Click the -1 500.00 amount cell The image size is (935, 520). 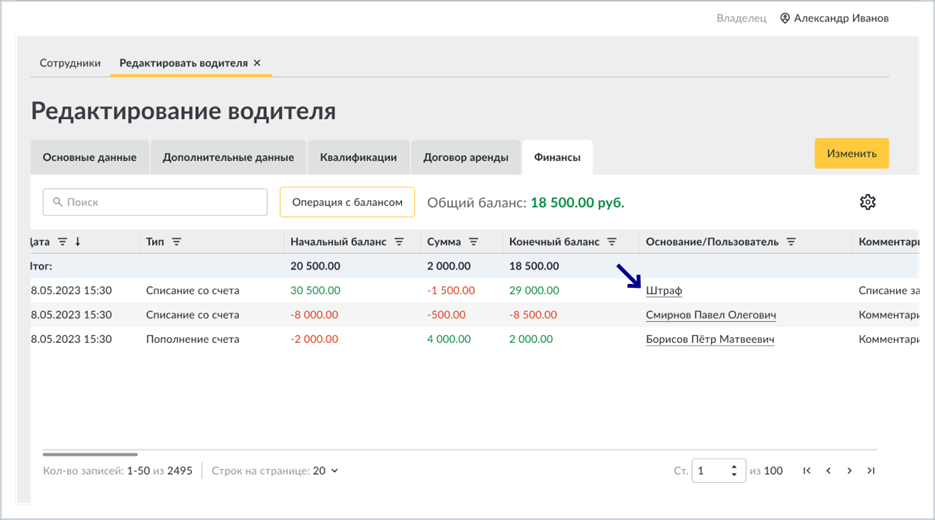[451, 290]
